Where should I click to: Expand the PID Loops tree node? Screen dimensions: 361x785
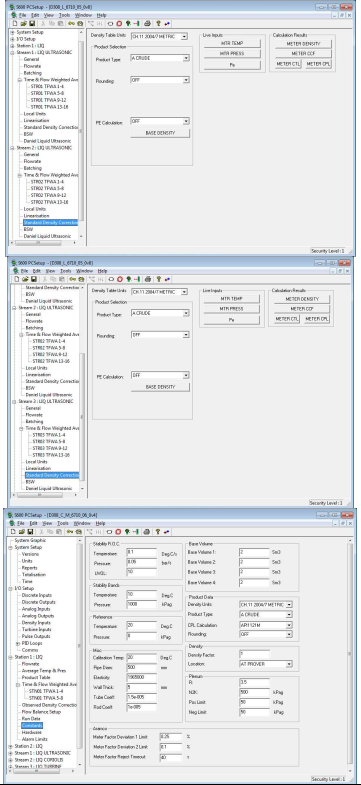click(18, 643)
